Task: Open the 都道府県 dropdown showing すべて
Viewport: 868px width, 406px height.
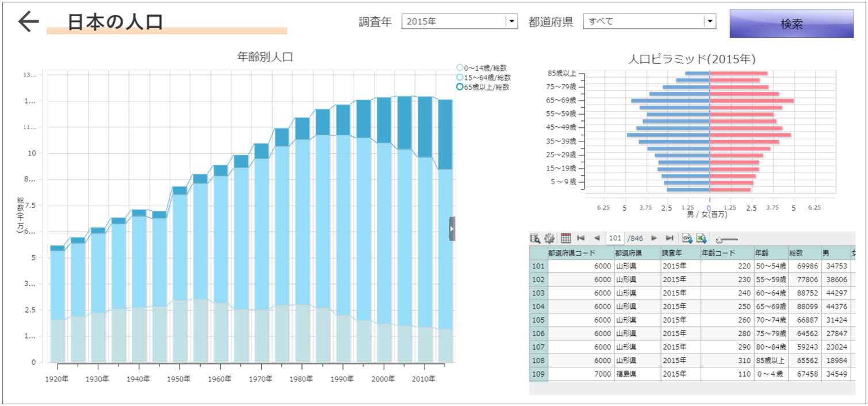Action: coord(710,21)
